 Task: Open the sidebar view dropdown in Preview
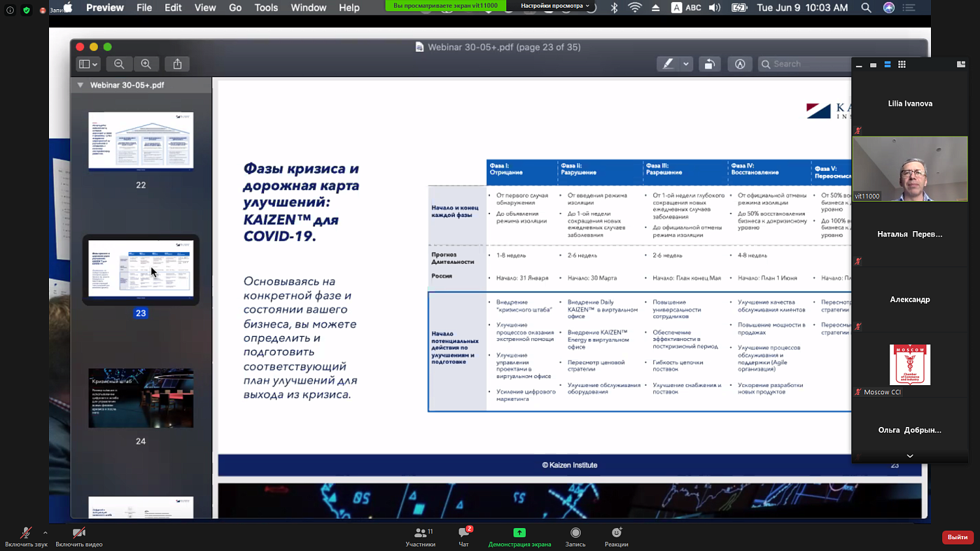click(88, 64)
